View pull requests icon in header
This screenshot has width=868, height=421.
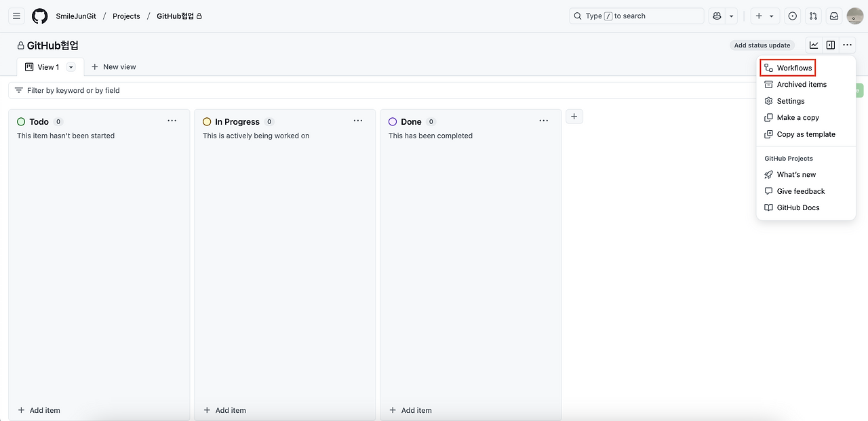click(813, 16)
